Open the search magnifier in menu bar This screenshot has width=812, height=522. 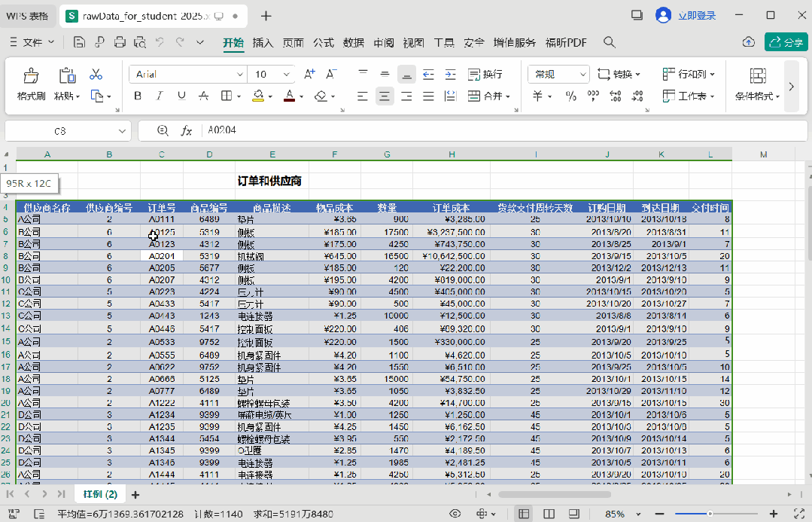tap(610, 42)
